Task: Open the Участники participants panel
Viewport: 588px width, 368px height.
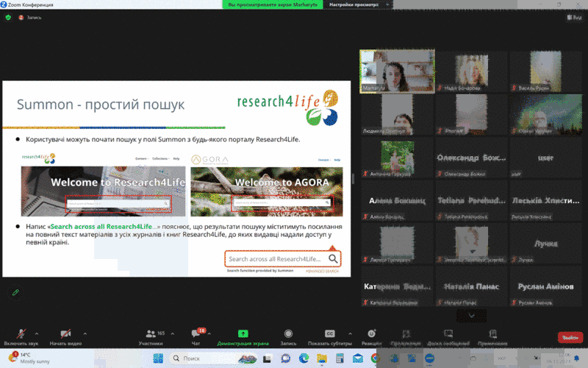Action: coord(151,337)
